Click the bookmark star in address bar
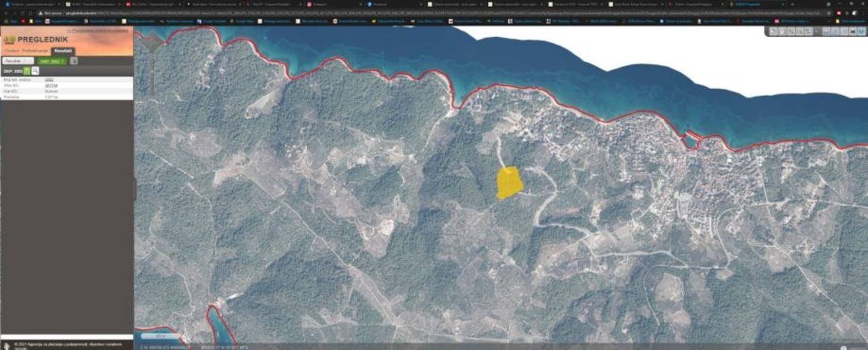 [x=829, y=13]
